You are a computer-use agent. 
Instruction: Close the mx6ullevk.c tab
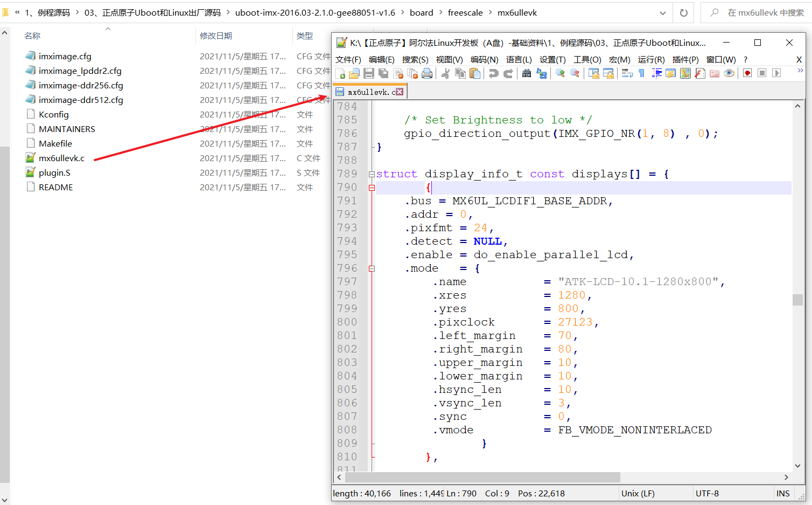pyautogui.click(x=400, y=92)
